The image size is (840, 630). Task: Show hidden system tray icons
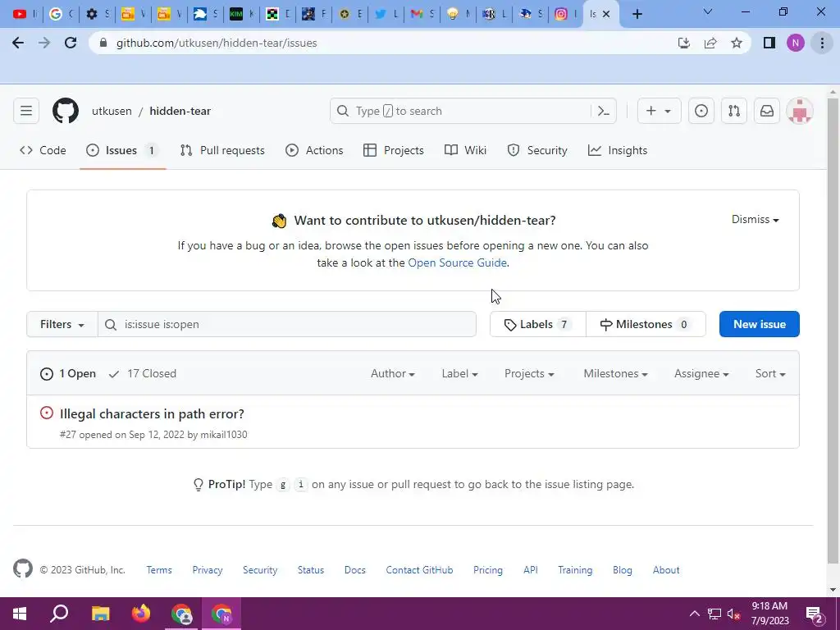[x=694, y=614]
